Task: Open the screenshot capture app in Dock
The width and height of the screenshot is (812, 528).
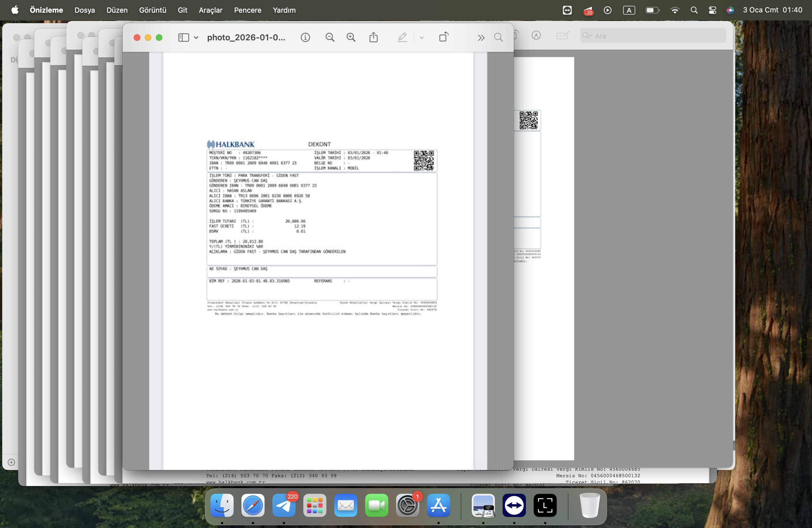Action: [x=545, y=505]
